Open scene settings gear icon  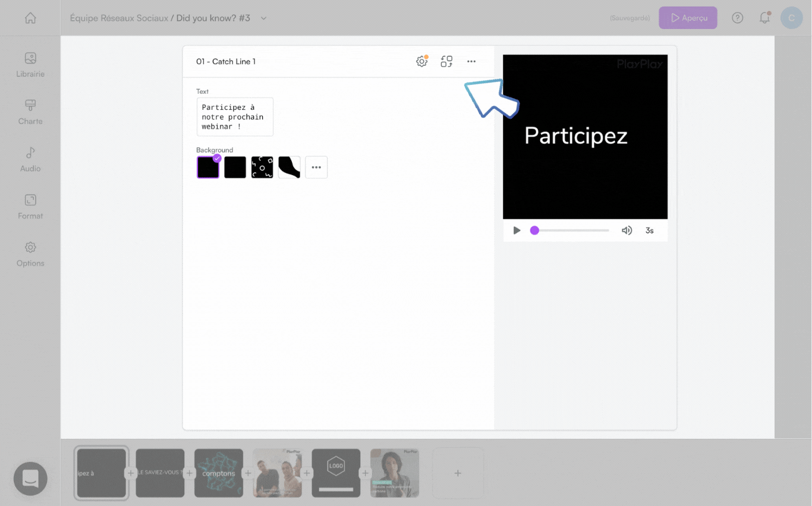[x=421, y=62]
